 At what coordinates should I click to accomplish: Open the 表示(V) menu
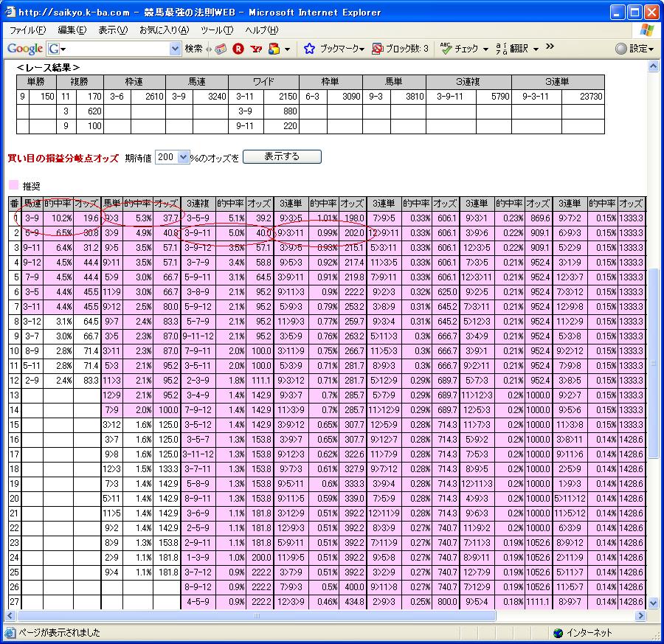click(113, 30)
